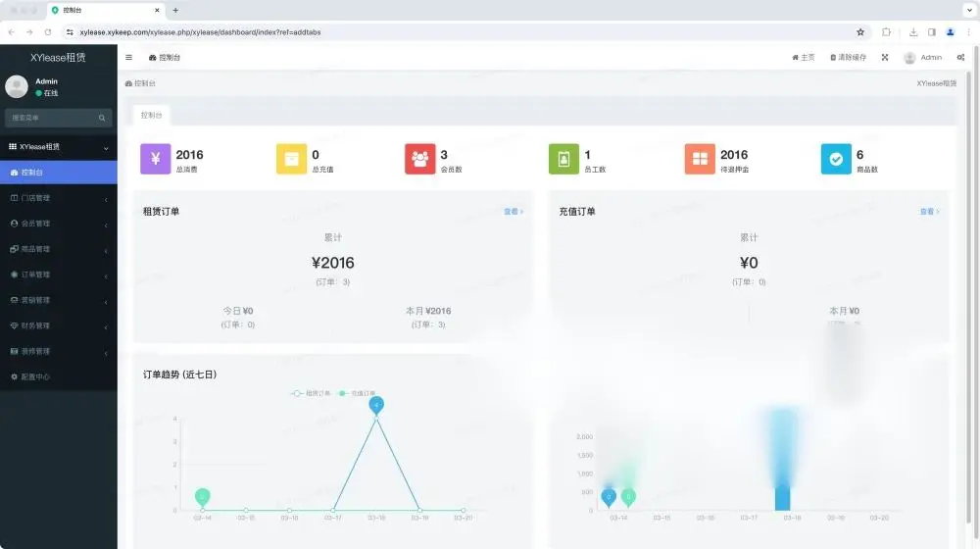Click the red 会员数 members icon
This screenshot has height=549, width=980.
(420, 159)
